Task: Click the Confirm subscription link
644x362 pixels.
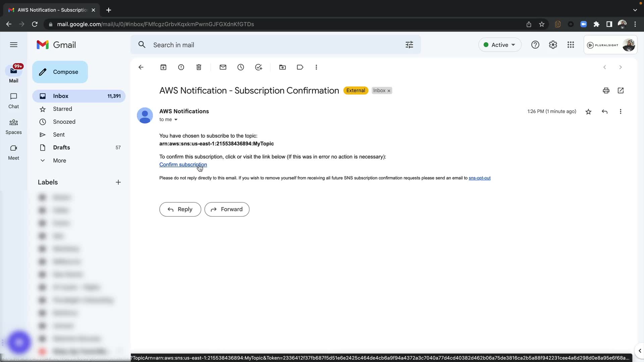Action: [x=183, y=165]
